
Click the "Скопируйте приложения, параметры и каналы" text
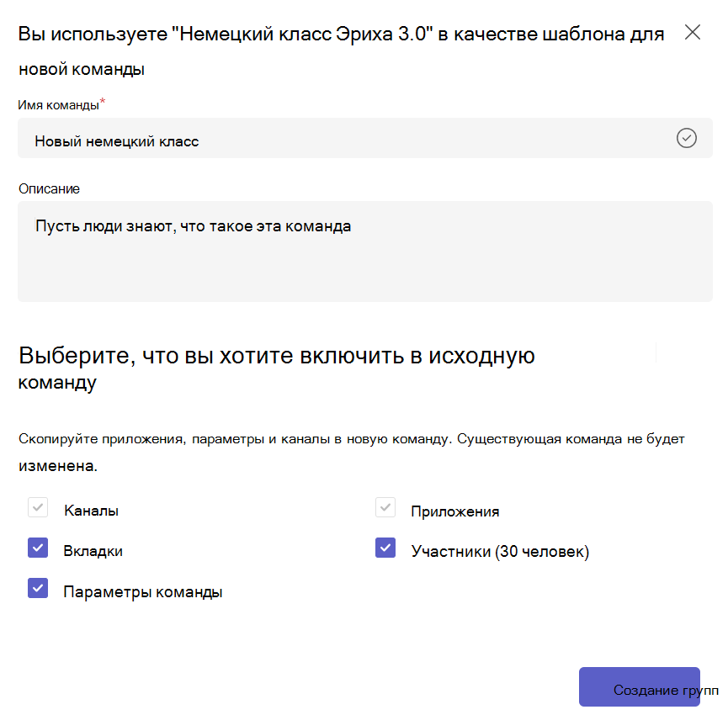352,453
